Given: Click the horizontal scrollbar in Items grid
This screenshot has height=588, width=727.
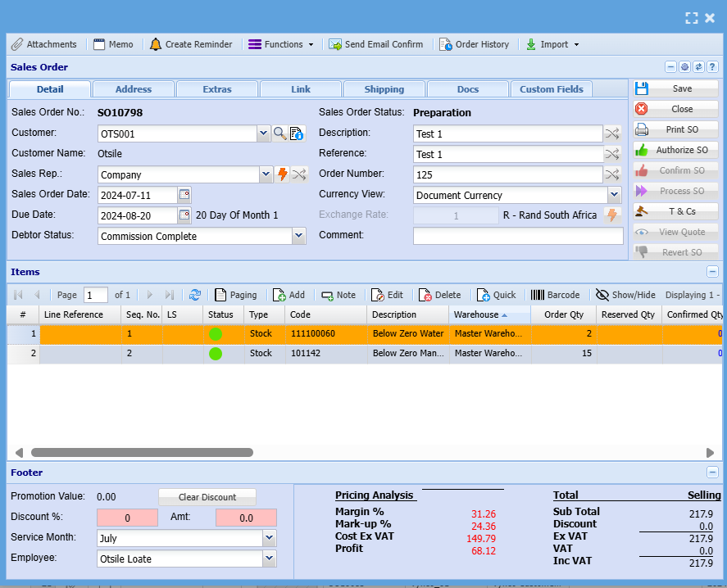Looking at the screenshot, I should [x=142, y=452].
